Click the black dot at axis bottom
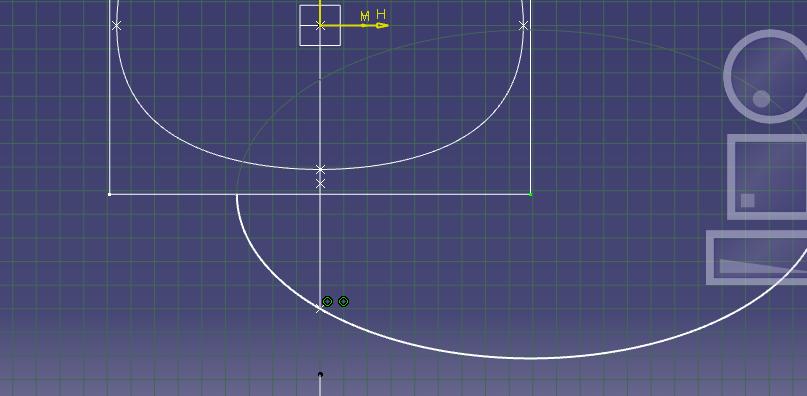Image resolution: width=807 pixels, height=396 pixels. click(320, 374)
